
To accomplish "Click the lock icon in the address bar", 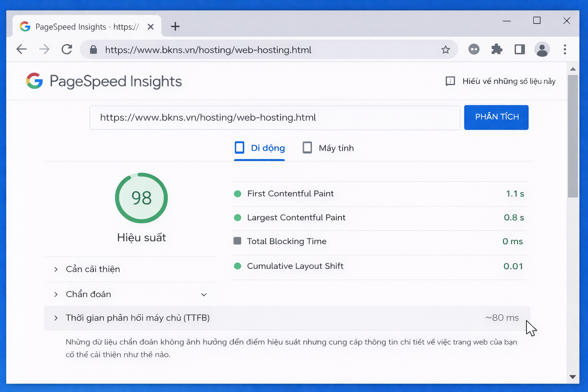I will [93, 49].
